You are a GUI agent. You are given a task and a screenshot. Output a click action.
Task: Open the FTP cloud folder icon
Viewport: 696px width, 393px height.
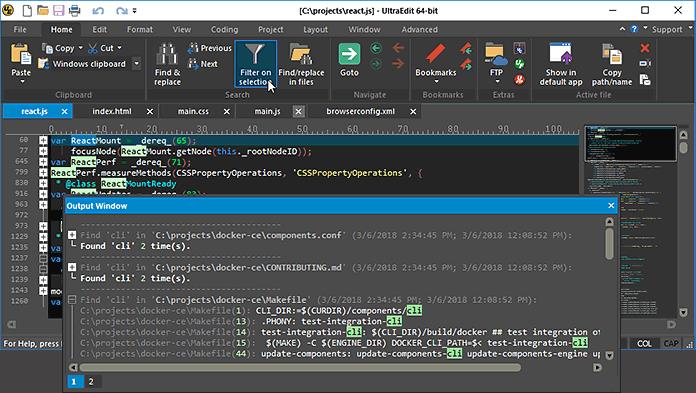(496, 54)
